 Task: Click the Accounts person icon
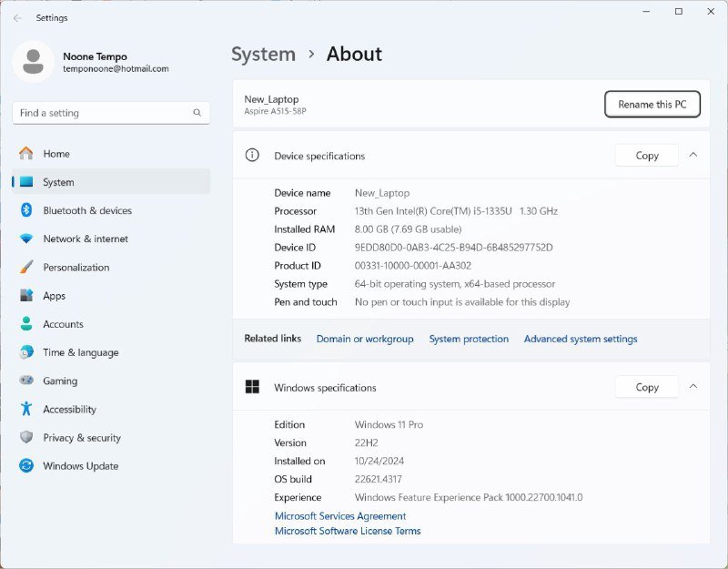click(x=26, y=324)
